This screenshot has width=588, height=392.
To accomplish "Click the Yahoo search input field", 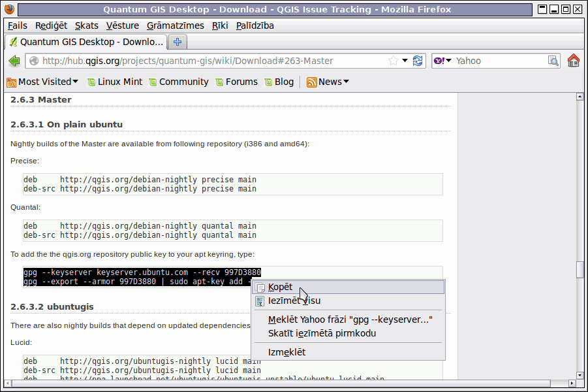I will (x=501, y=61).
